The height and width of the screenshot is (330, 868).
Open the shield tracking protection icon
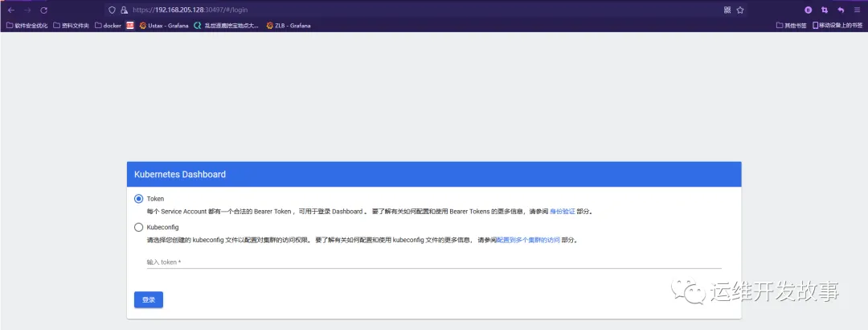[x=112, y=10]
